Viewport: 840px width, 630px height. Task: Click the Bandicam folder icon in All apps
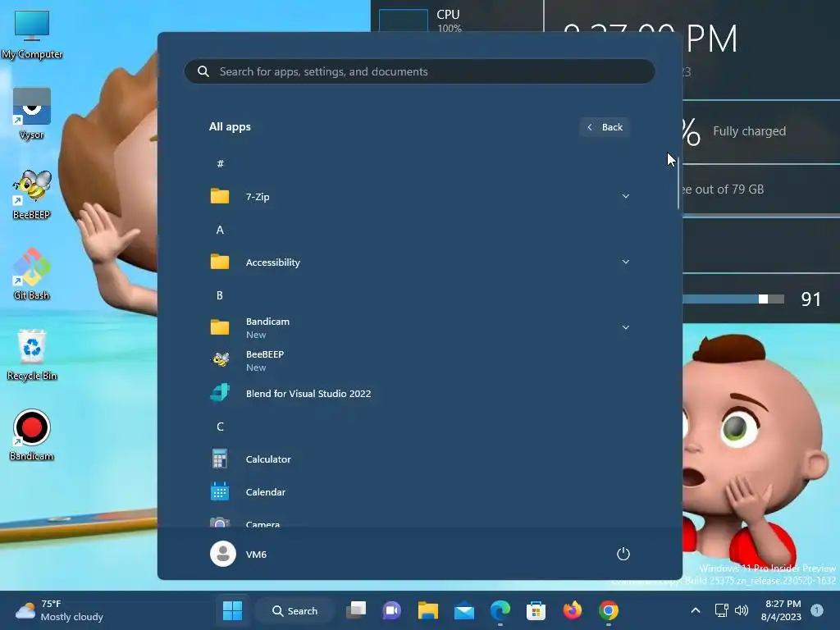pos(220,327)
